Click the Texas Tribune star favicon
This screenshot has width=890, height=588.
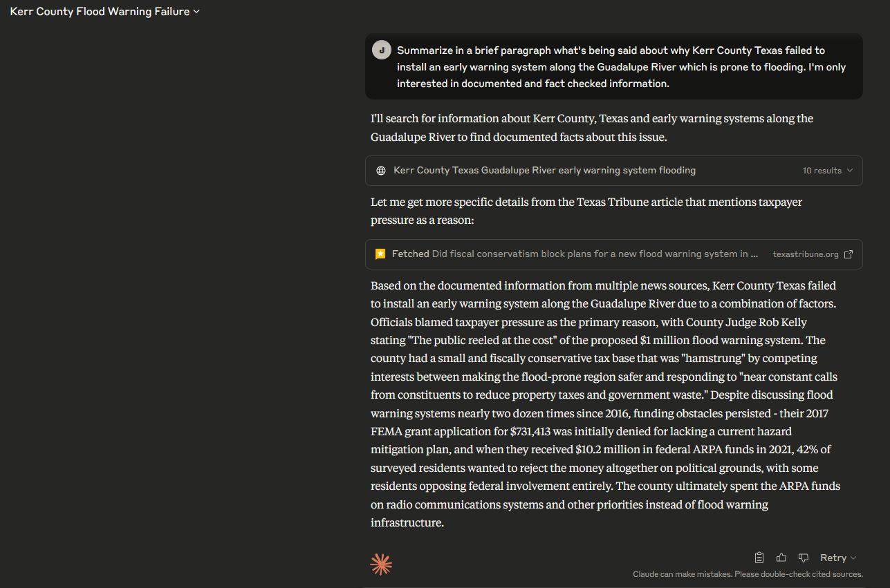[380, 254]
